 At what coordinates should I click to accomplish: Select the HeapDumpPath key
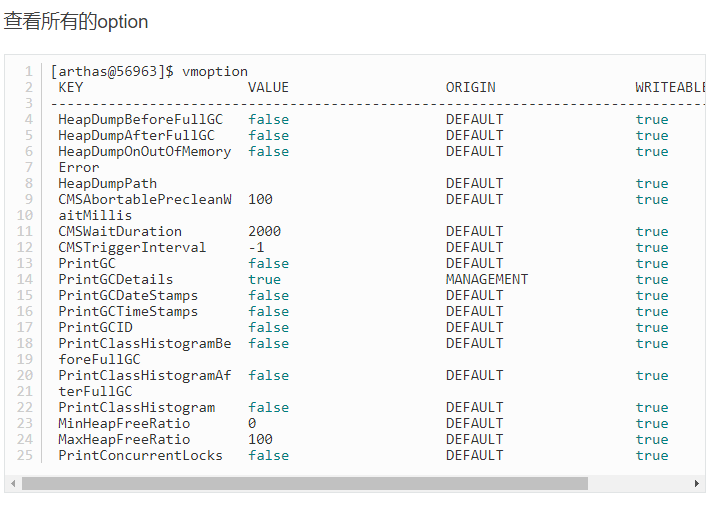coord(107,183)
